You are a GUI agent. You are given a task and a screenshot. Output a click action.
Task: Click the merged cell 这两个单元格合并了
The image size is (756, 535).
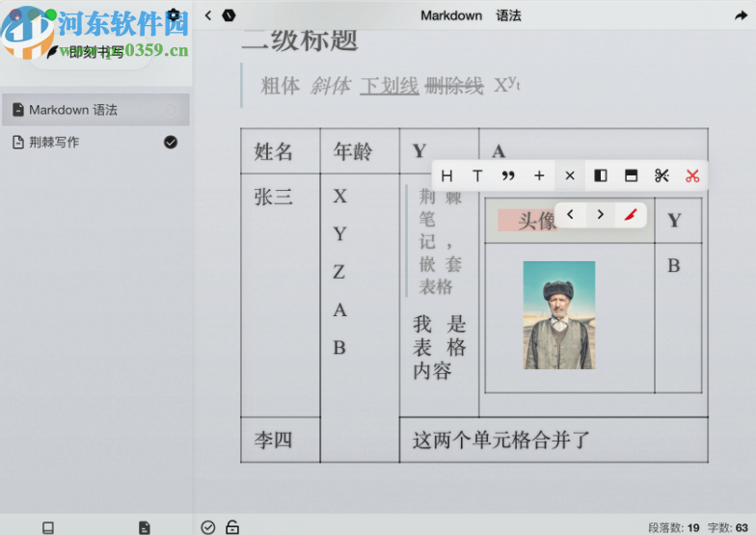pos(553,440)
